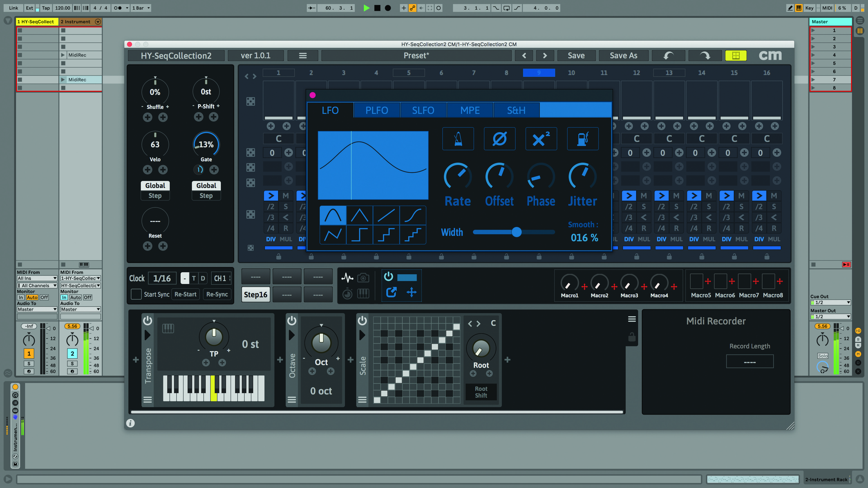Toggle the blue modulation power button
Screen dimensions: 868x488
click(x=389, y=277)
